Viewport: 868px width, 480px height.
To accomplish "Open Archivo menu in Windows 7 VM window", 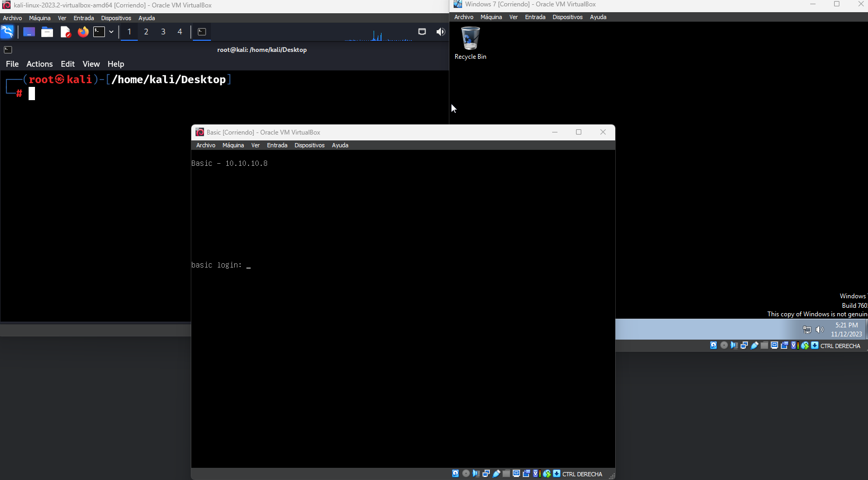I will click(x=464, y=17).
